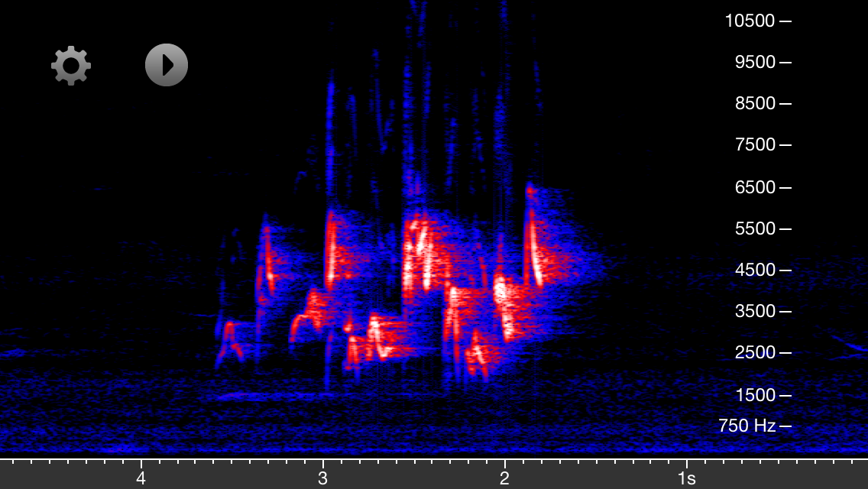Open the settings gear icon

pyautogui.click(x=70, y=65)
